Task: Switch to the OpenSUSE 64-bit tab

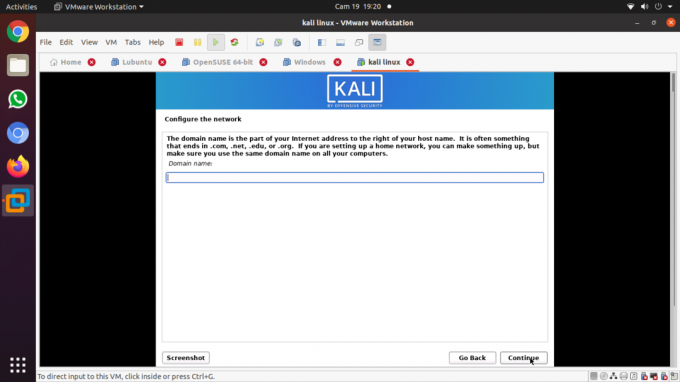Action: 217,62
